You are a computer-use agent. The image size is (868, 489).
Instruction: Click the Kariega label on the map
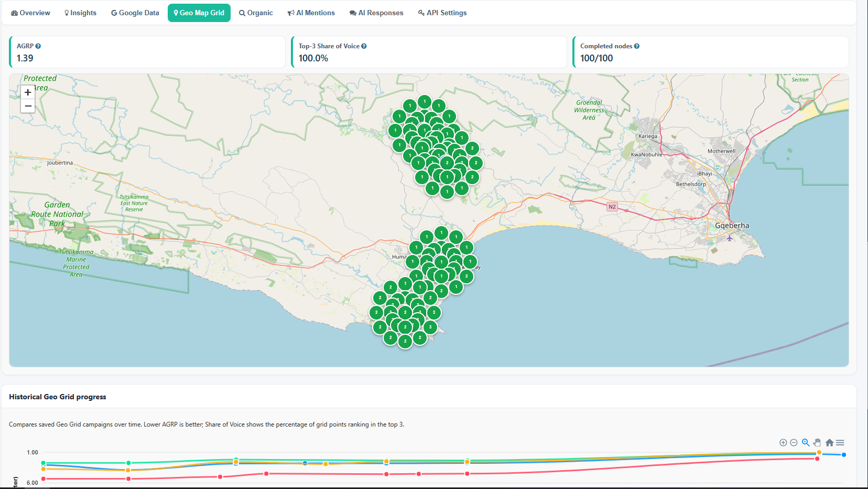[648, 136]
